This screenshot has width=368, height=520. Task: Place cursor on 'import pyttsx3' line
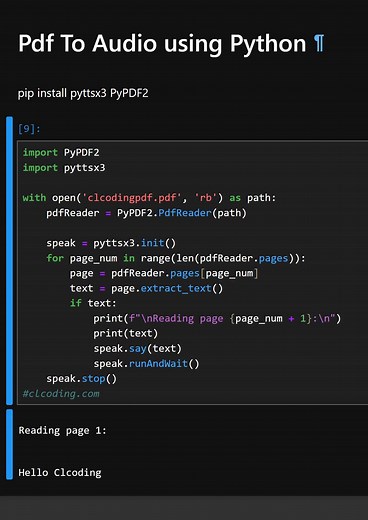pos(64,168)
